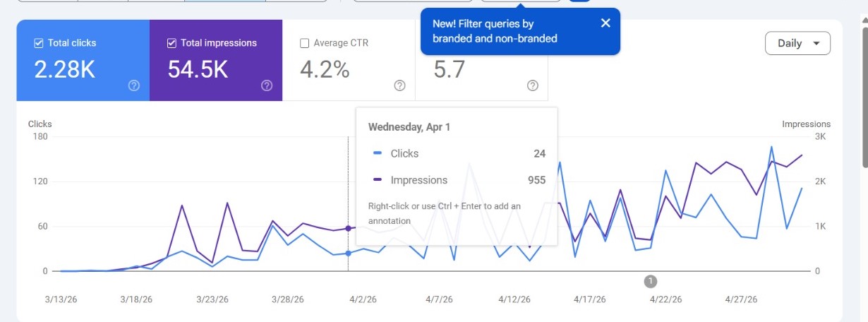Enable the Average CTR checkbox
868x322 pixels.
click(304, 43)
